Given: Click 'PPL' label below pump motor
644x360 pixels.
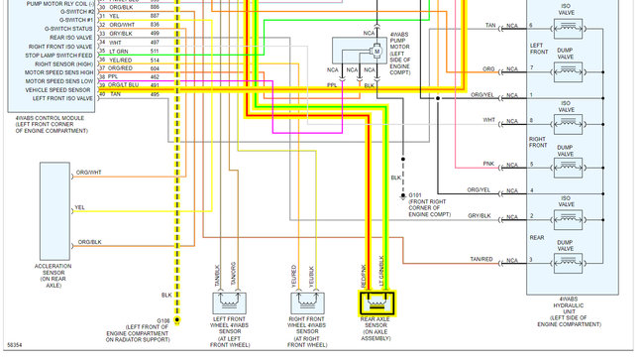Looking at the screenshot, I should pos(332,85).
